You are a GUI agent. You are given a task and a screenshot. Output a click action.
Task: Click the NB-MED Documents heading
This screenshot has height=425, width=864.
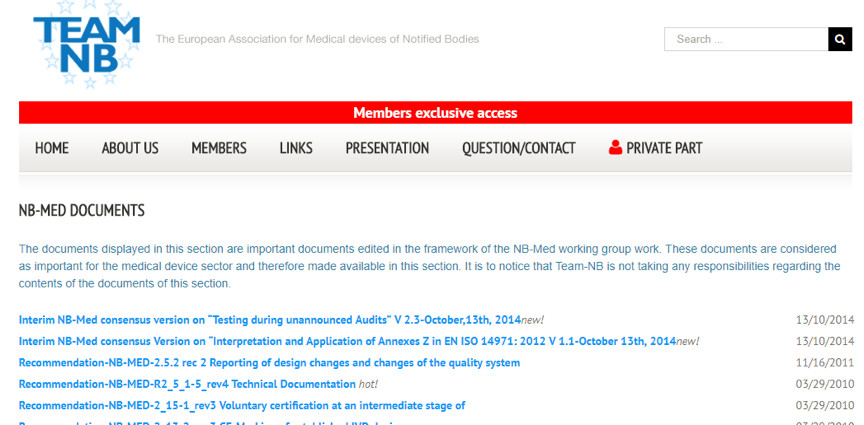point(82,211)
